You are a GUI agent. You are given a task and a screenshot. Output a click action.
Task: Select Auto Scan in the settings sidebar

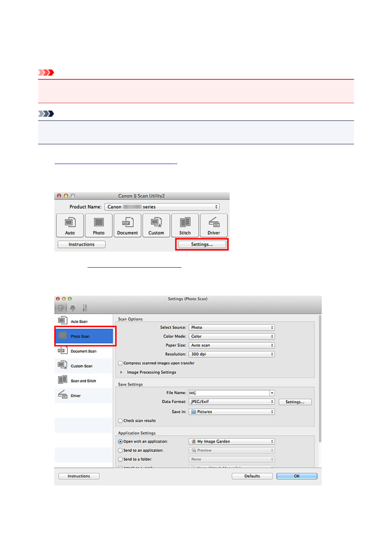(83, 321)
